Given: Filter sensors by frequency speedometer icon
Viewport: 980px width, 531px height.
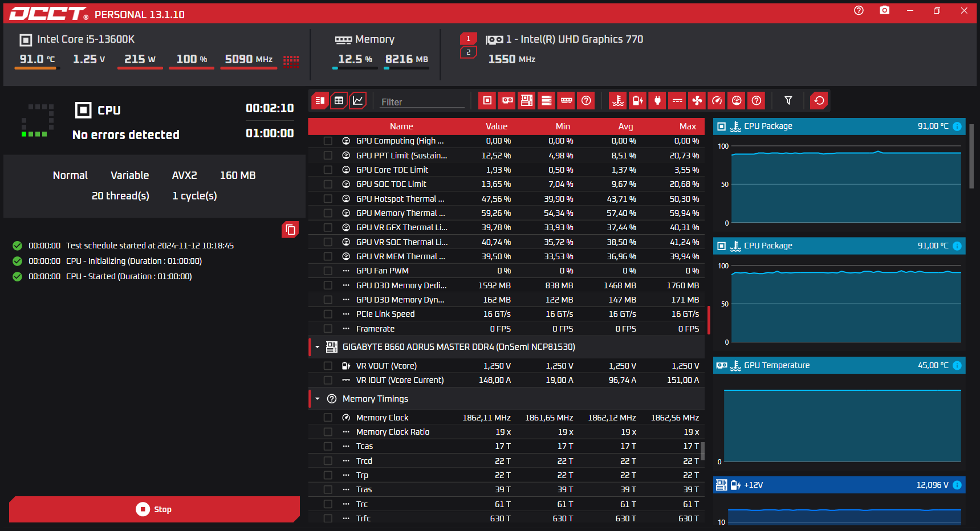Looking at the screenshot, I should pyautogui.click(x=717, y=101).
